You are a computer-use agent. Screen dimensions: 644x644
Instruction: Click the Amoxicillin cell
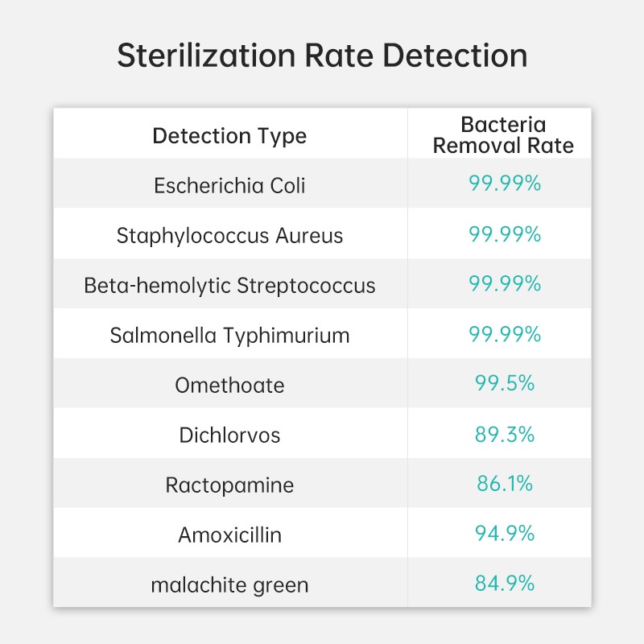point(229,535)
